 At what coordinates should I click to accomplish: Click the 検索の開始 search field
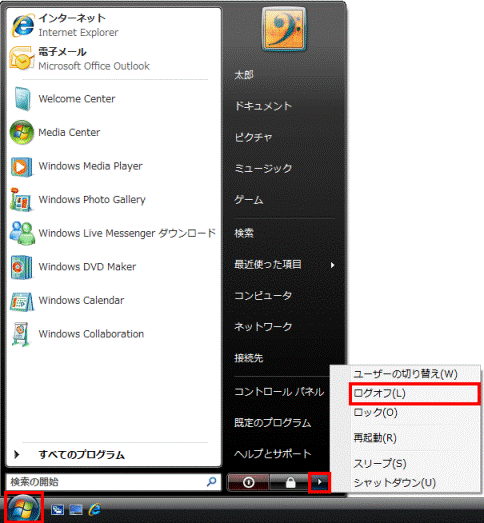pos(113,482)
